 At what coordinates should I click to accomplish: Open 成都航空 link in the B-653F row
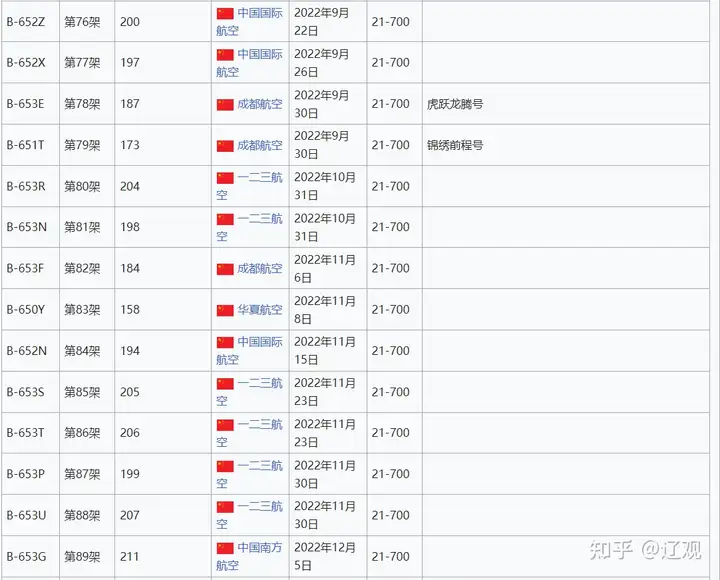(259, 269)
